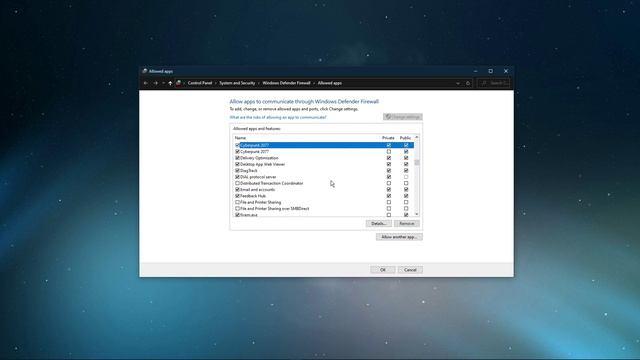The height and width of the screenshot is (360, 640).
Task: Click the Change settings button
Action: pos(402,117)
